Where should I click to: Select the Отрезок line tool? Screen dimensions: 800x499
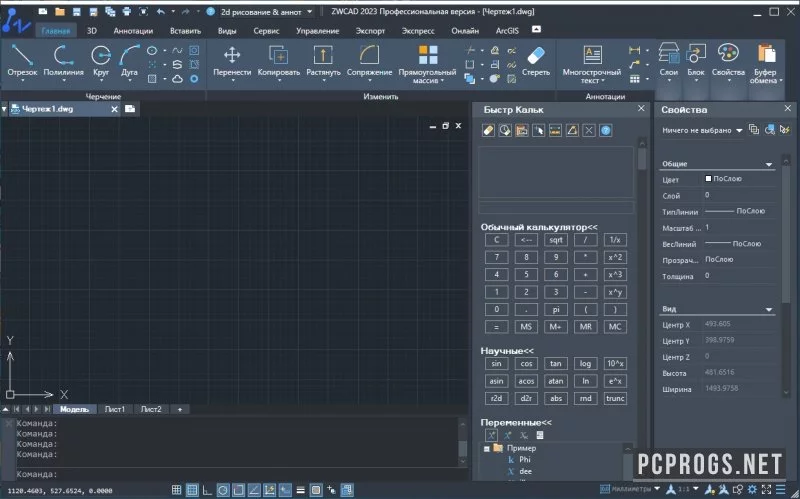pos(22,61)
